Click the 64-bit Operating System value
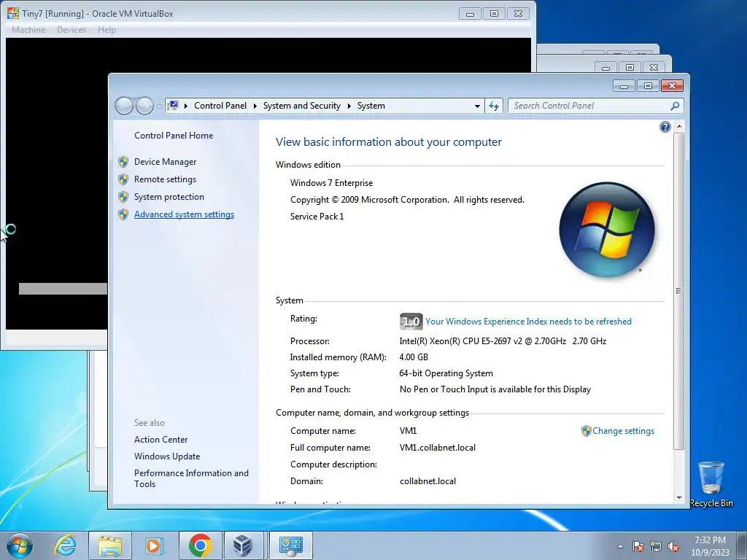 [x=446, y=373]
